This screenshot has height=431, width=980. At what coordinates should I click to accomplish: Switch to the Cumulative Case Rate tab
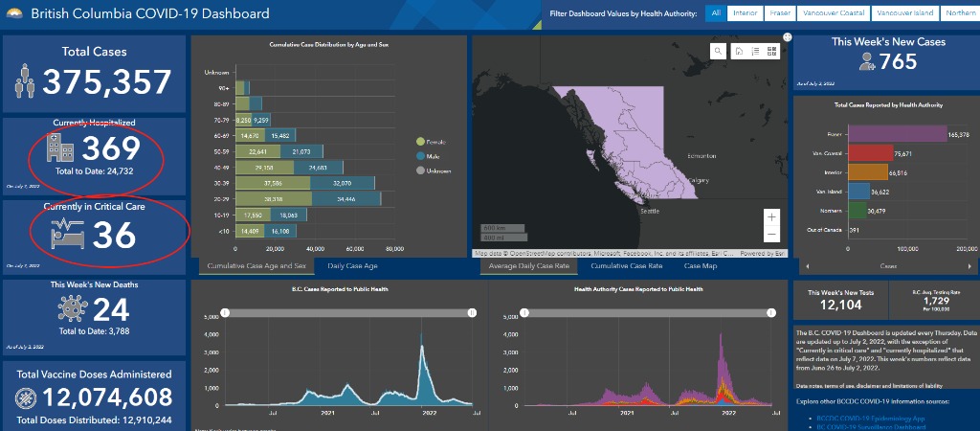(626, 265)
